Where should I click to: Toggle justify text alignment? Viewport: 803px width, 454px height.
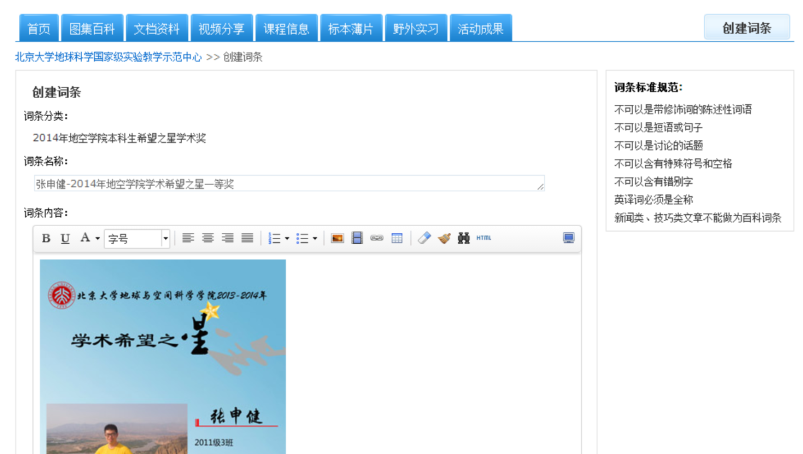247,238
